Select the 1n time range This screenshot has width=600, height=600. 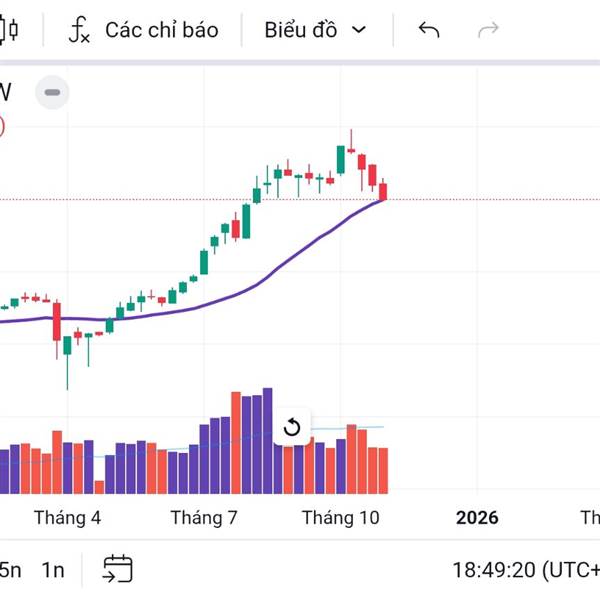[53, 570]
